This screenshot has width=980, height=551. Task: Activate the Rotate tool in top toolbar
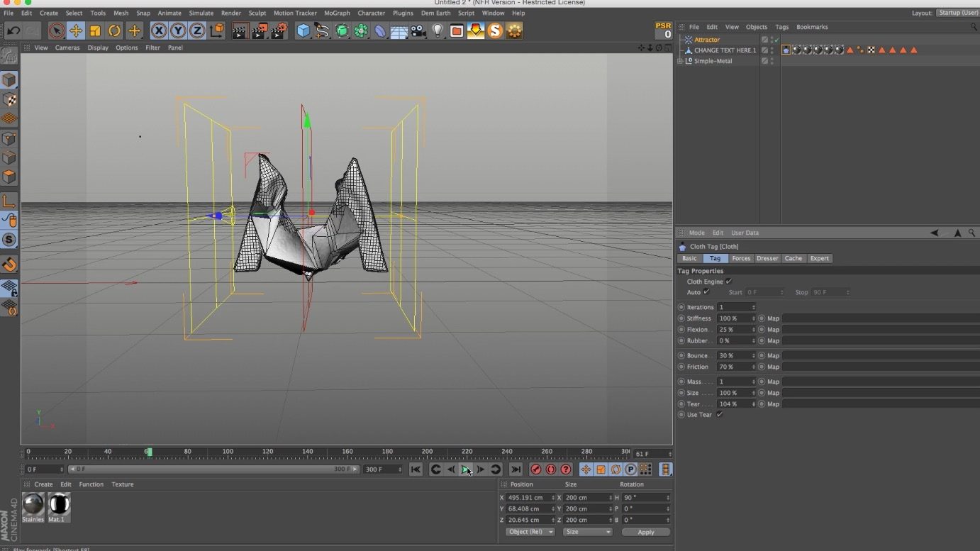pyautogui.click(x=114, y=30)
